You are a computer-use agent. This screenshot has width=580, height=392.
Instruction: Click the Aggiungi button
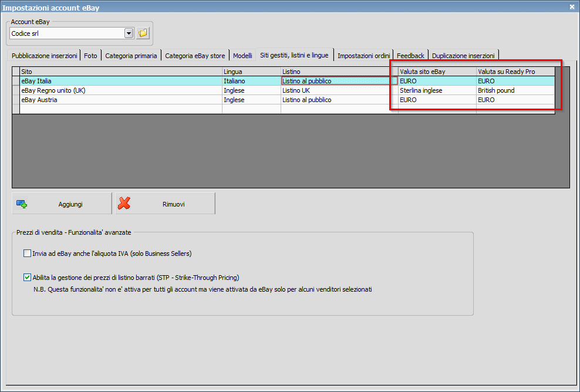[62, 204]
